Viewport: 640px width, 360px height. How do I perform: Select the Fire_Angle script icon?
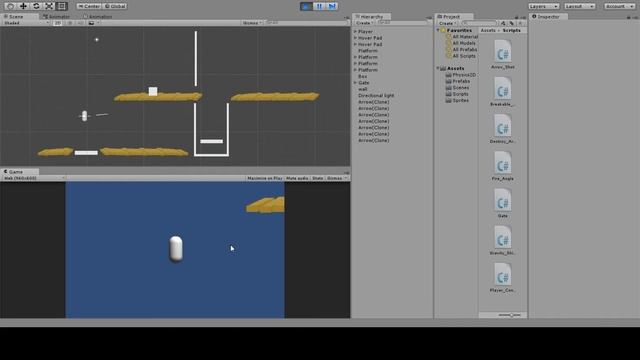[502, 163]
